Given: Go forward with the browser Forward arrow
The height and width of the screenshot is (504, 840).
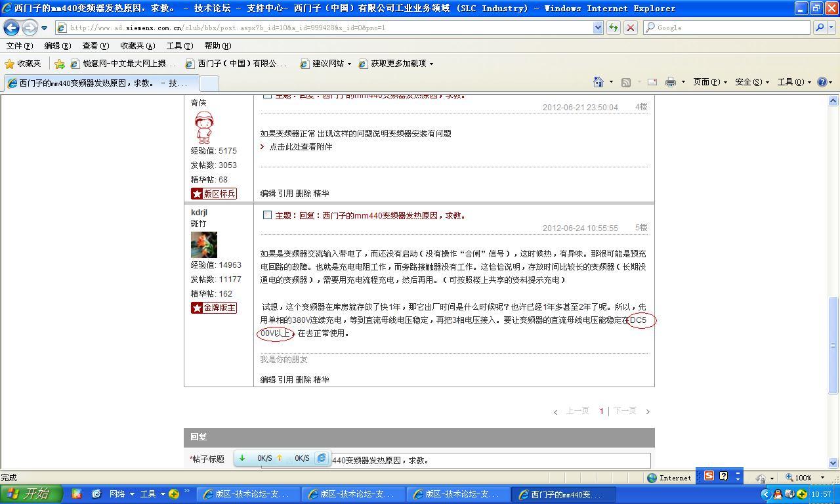Looking at the screenshot, I should tap(30, 28).
